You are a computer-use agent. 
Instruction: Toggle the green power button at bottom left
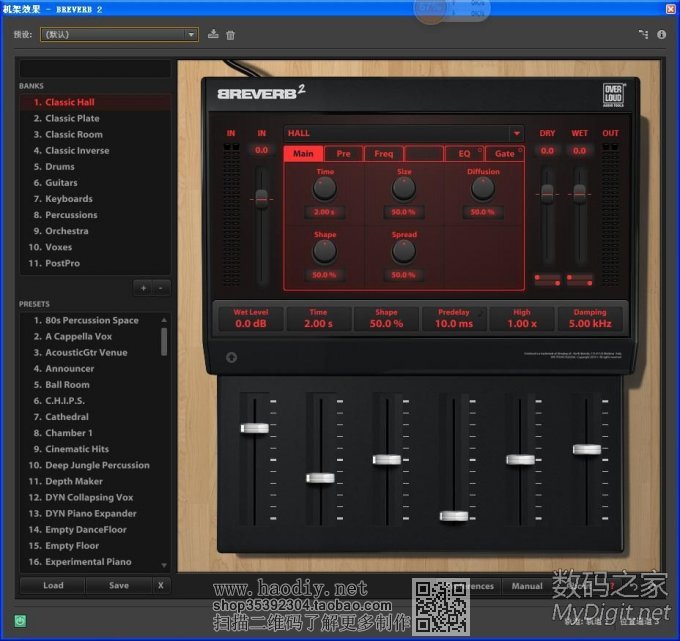tap(20, 621)
